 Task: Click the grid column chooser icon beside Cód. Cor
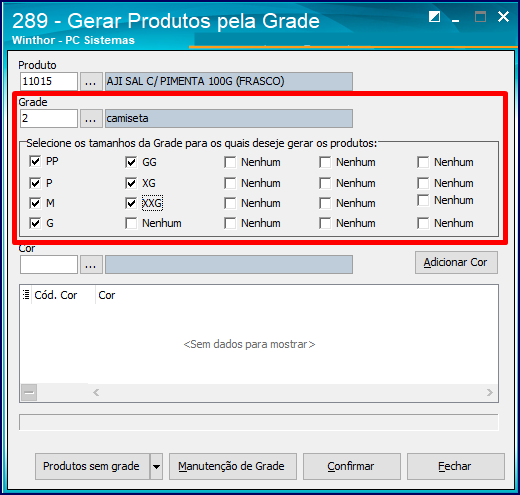click(26, 295)
